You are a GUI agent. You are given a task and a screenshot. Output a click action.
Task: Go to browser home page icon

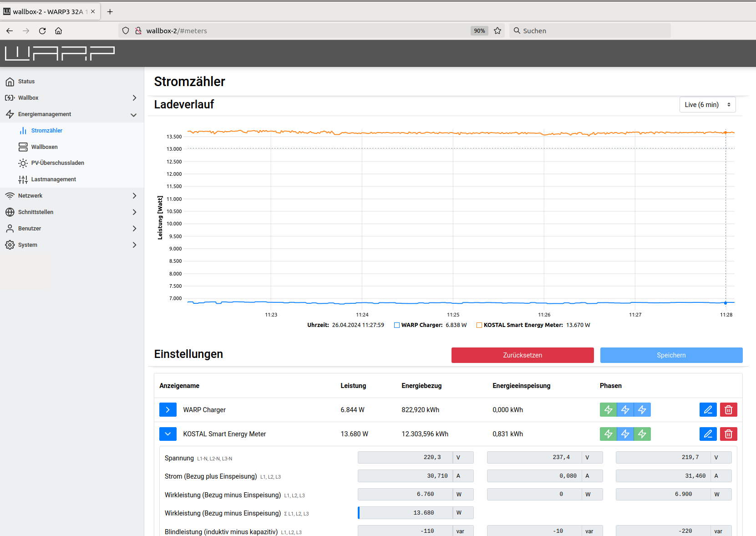click(x=59, y=31)
